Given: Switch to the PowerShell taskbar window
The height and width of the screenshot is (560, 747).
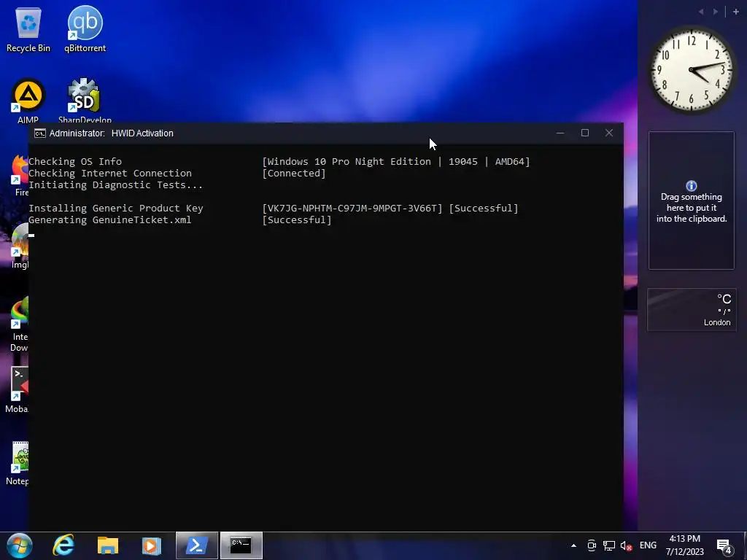Looking at the screenshot, I should point(197,545).
